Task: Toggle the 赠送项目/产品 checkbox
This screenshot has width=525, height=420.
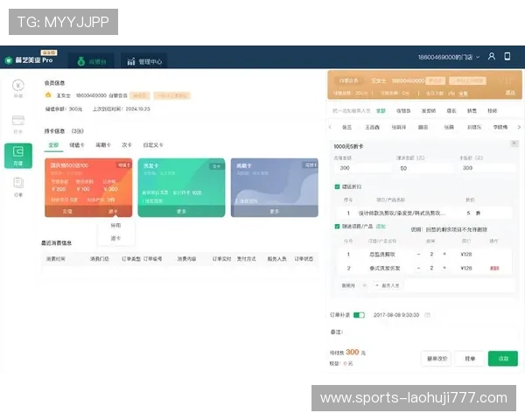Action: click(x=337, y=227)
